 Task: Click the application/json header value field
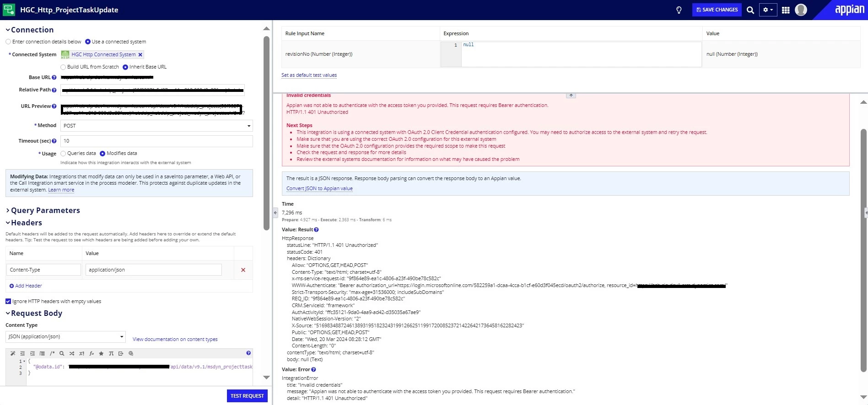tap(154, 270)
